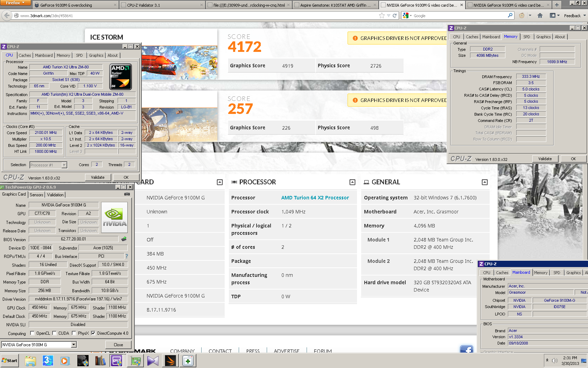This screenshot has height=368, width=588.
Task: Click Validate in CPU-Z CPU window
Action: pos(98,177)
